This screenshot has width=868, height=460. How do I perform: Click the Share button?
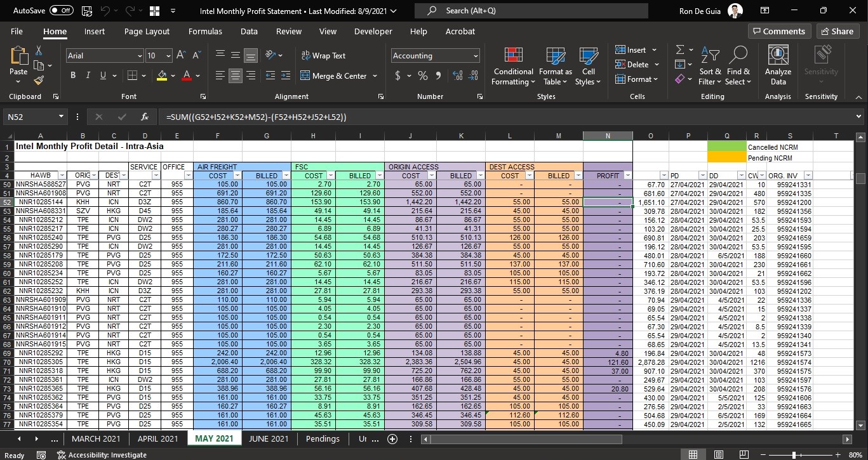click(x=838, y=31)
